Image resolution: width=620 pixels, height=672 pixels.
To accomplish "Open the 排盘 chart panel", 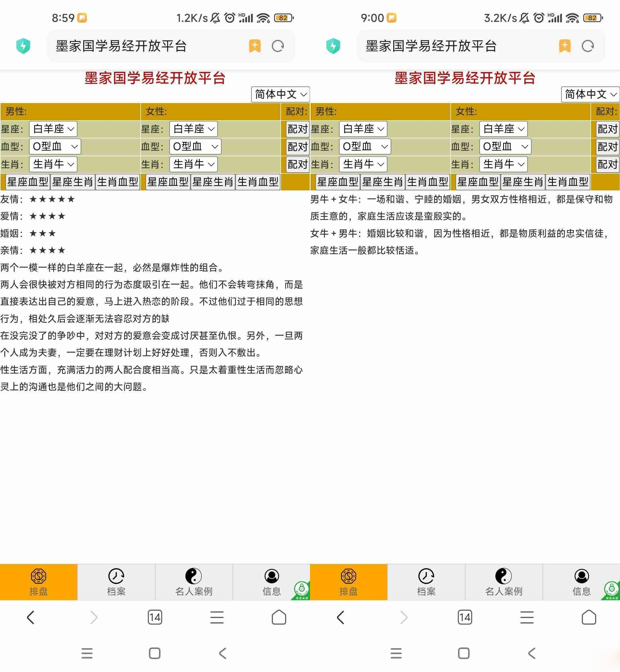I will 38,582.
